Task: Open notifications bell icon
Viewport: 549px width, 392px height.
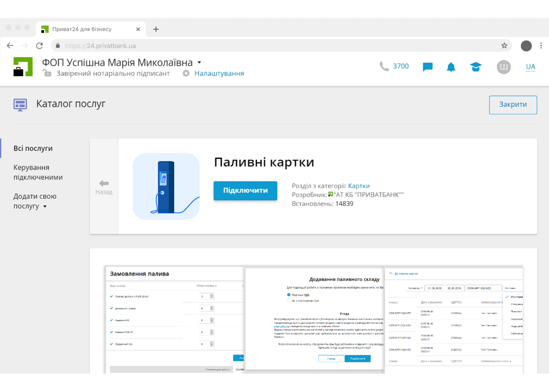Action: [451, 67]
